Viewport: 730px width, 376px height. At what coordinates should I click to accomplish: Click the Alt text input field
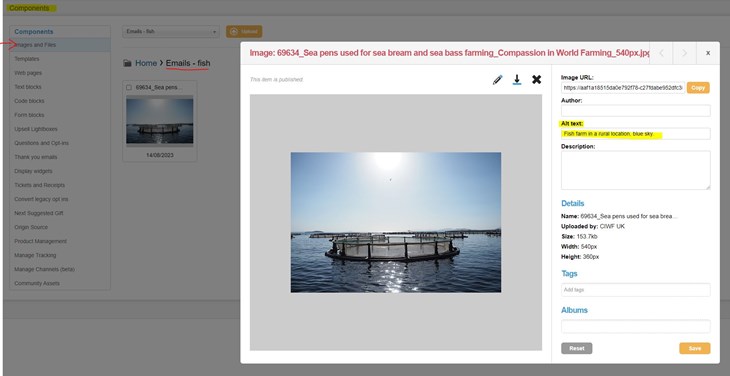635,134
